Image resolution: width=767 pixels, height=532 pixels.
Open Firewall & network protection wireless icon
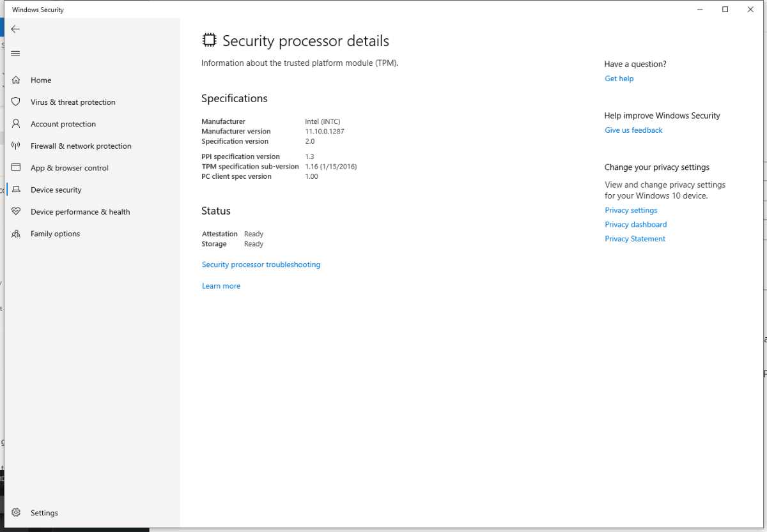(x=16, y=146)
